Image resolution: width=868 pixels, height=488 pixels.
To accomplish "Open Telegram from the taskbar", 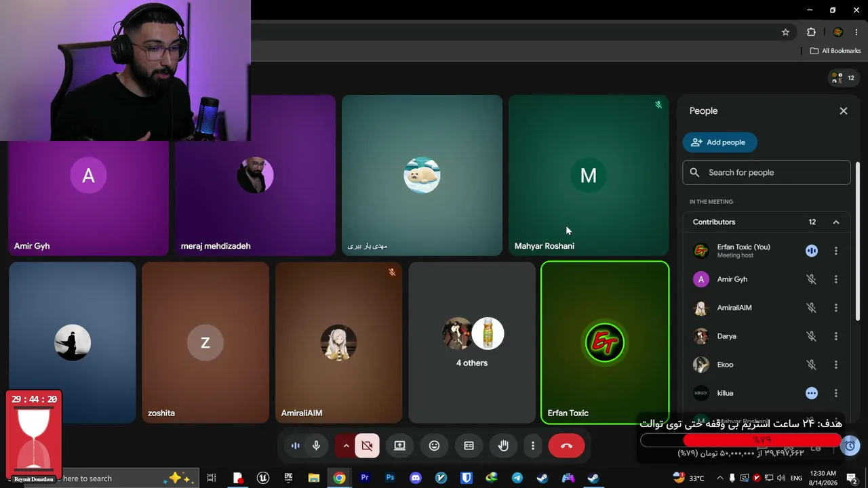I will pyautogui.click(x=517, y=479).
